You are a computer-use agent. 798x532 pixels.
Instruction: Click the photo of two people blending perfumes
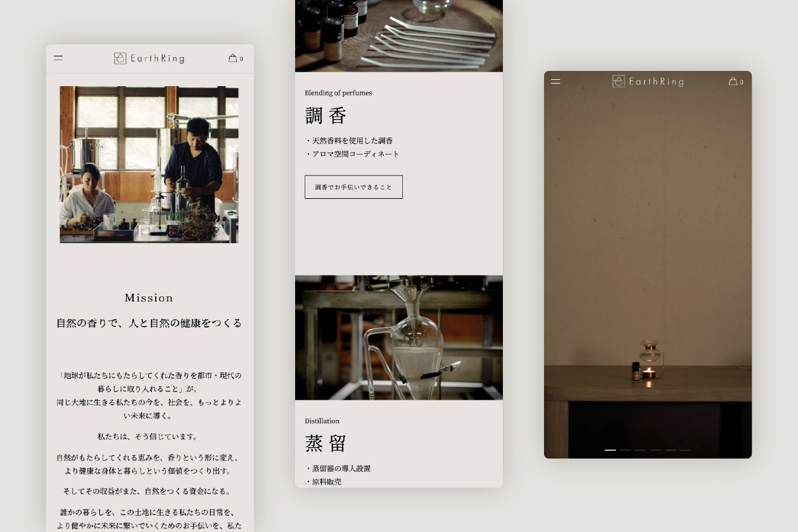[x=149, y=165]
